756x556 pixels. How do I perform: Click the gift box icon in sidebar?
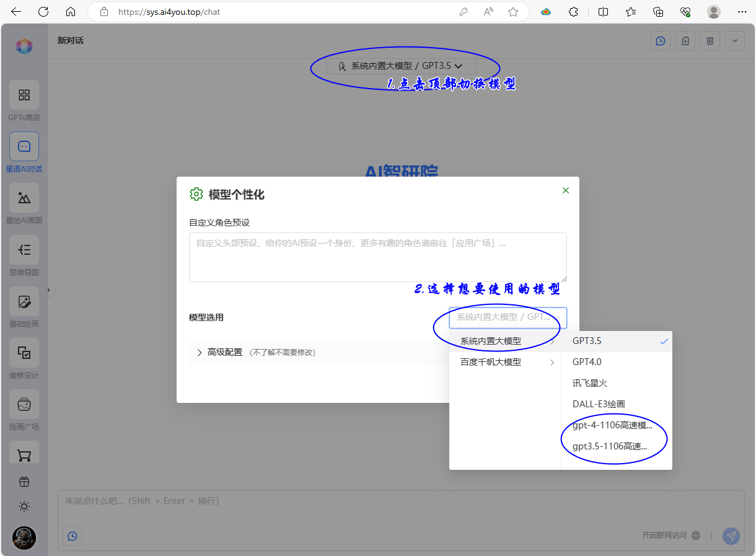coord(24,482)
